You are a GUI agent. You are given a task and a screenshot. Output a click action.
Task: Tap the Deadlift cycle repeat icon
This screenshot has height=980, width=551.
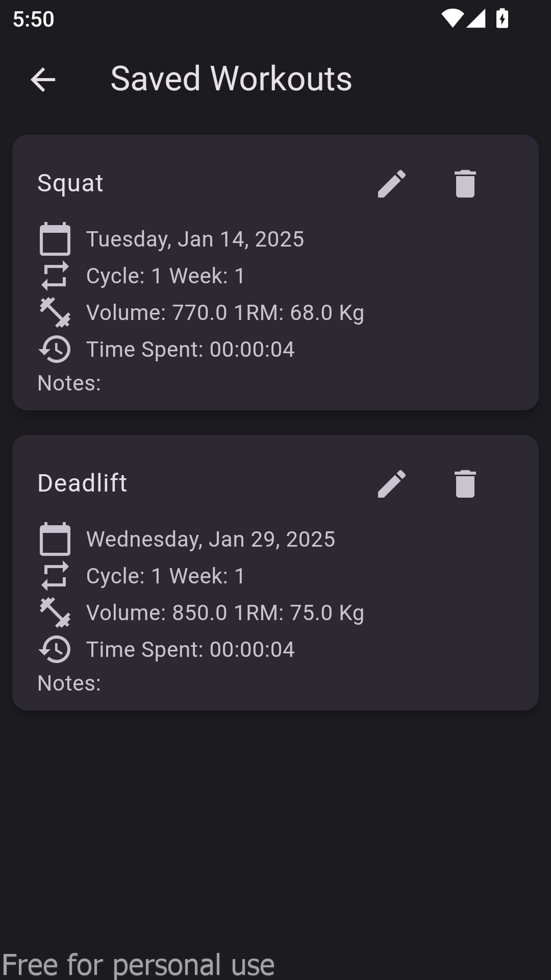[x=55, y=576]
